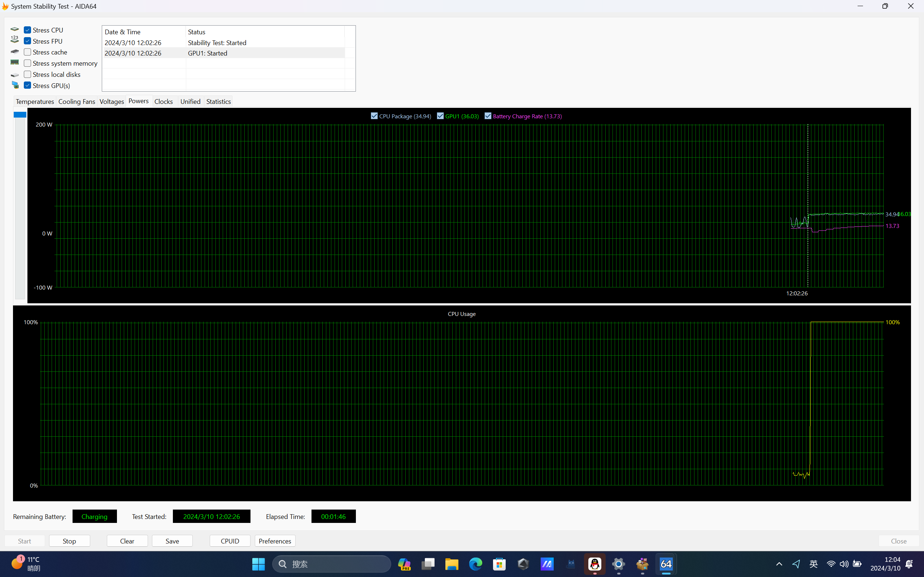The height and width of the screenshot is (577, 924).
Task: Enable Stress system memory checkbox
Action: pyautogui.click(x=27, y=63)
